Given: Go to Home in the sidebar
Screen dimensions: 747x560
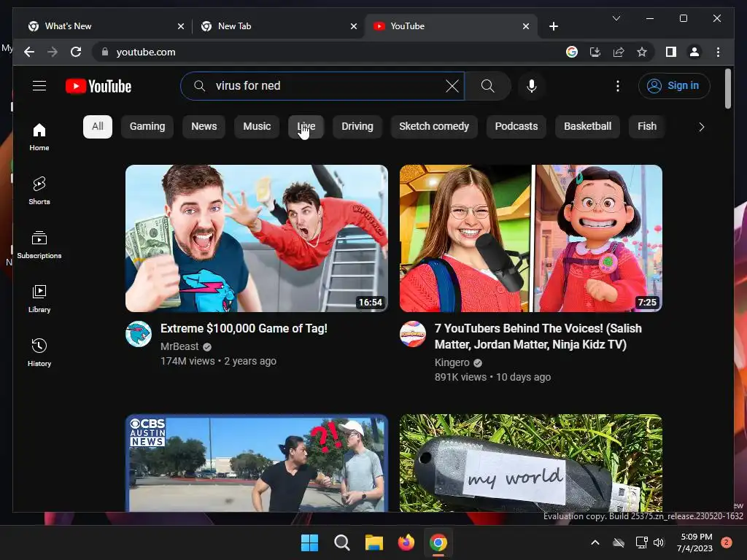Looking at the screenshot, I should [39, 136].
